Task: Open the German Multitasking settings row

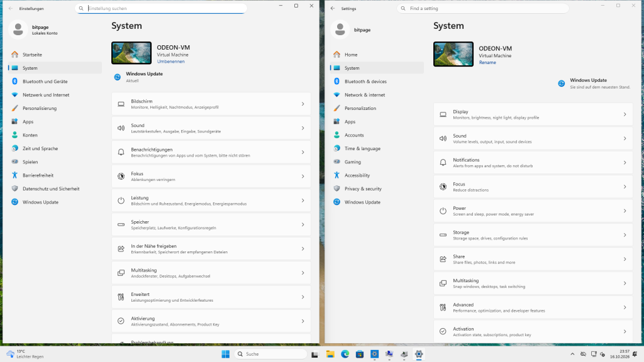Action: (x=211, y=273)
